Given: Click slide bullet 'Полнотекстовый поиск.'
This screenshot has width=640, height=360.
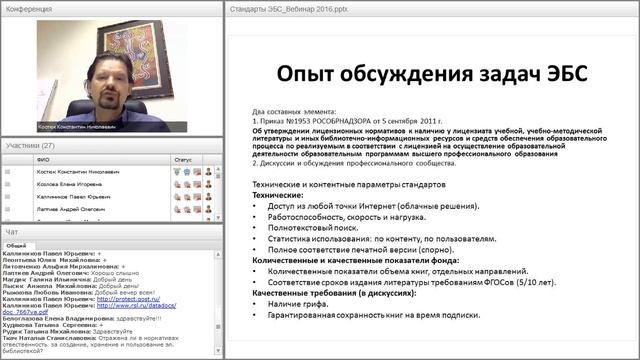Looking at the screenshot, I should click(x=313, y=228).
